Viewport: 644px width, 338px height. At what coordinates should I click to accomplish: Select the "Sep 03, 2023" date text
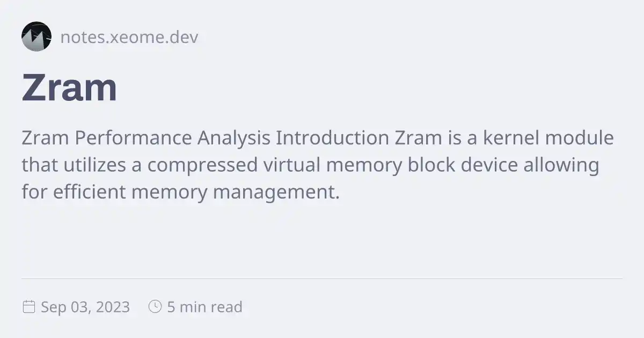pyautogui.click(x=85, y=307)
